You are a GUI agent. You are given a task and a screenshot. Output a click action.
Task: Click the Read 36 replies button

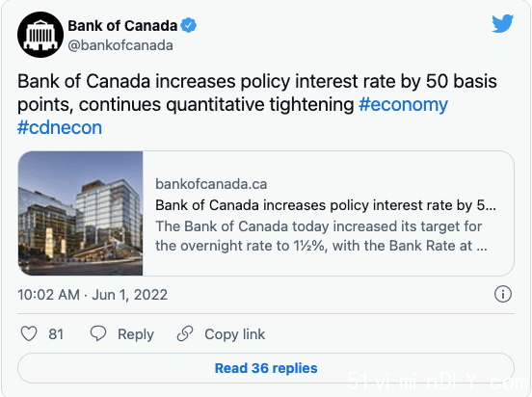click(x=266, y=368)
